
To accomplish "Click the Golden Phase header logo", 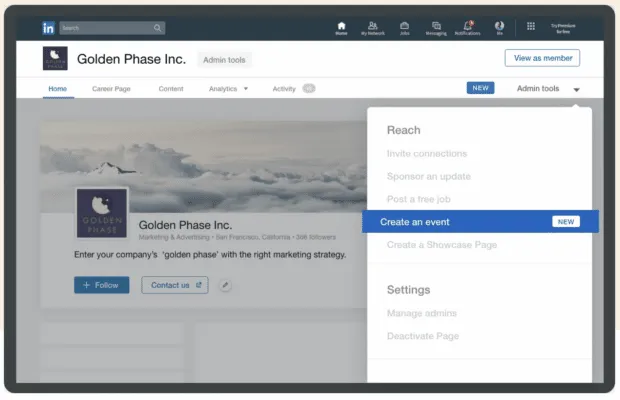I will tap(55, 58).
